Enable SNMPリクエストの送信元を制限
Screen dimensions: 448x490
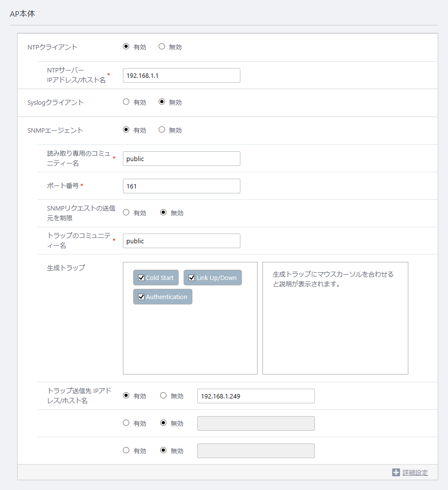pyautogui.click(x=126, y=212)
